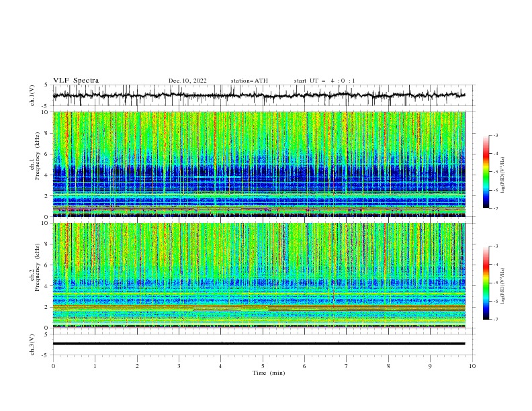Click the "VLF Spectra" title text
The height and width of the screenshot is (411, 532).
76,81
